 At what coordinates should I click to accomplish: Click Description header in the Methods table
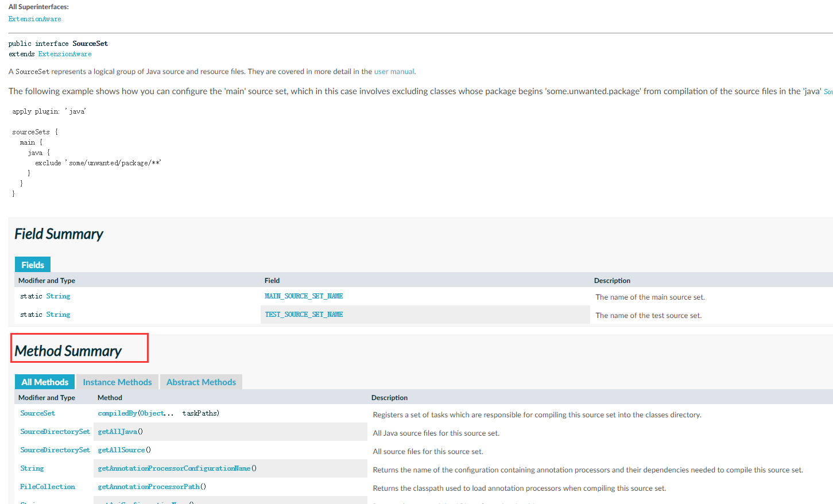389,398
